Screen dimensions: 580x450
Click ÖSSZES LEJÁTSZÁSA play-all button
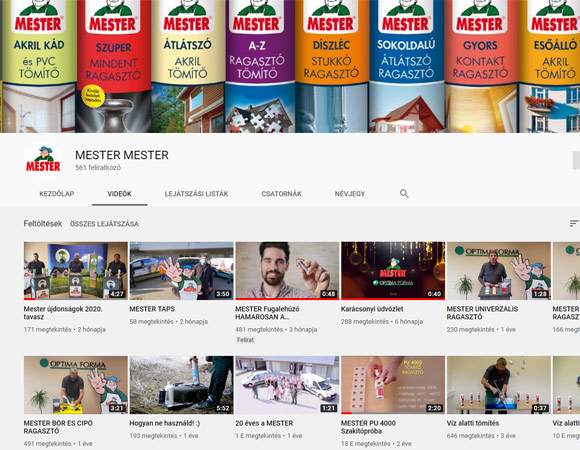click(104, 224)
